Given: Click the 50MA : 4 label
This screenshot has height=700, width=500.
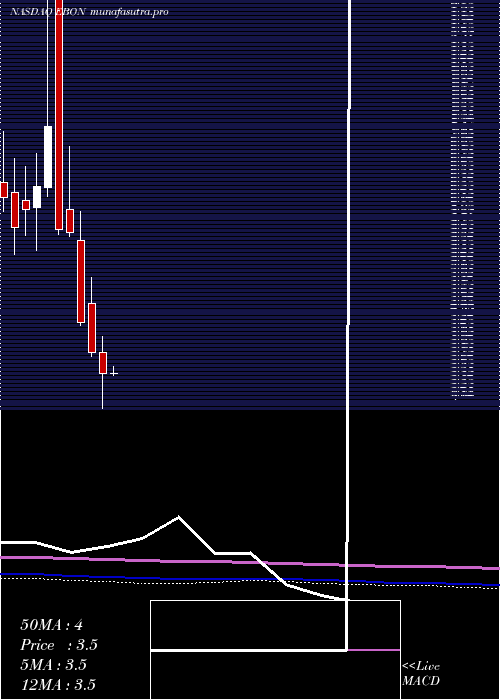Looking at the screenshot, I should pyautogui.click(x=51, y=625).
